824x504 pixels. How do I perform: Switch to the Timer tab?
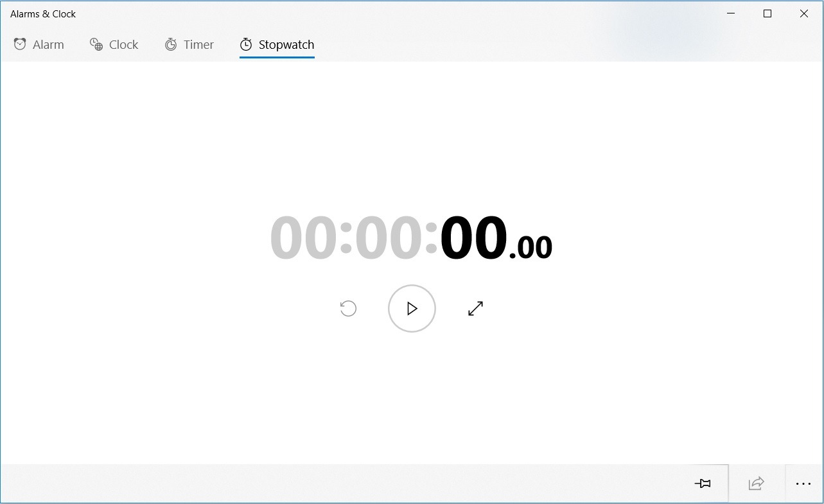pos(189,44)
